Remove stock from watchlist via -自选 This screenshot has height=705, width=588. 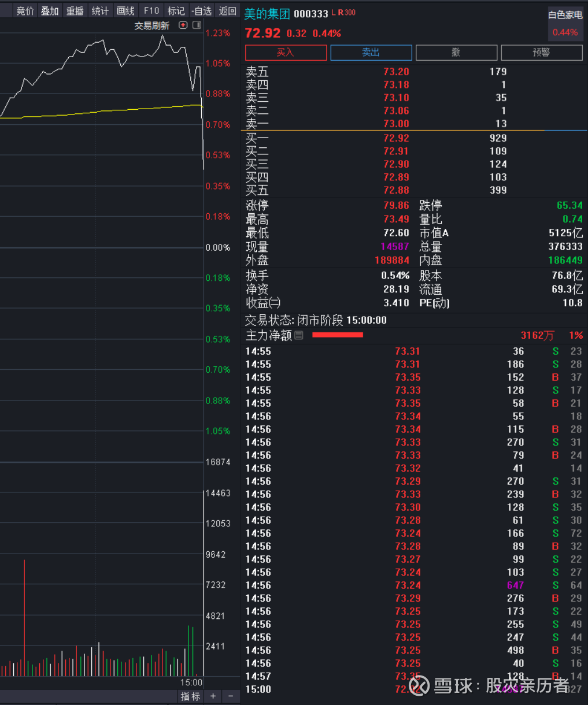tap(201, 10)
